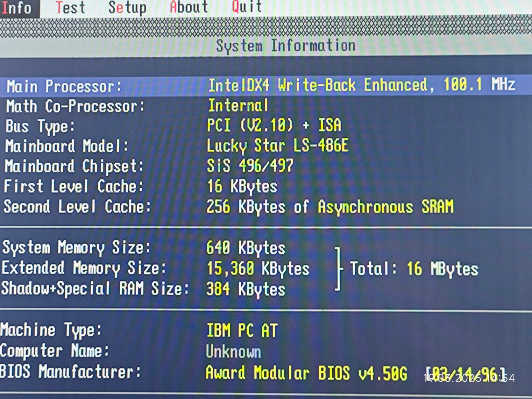This screenshot has width=532, height=399.
Task: Click the Unknown computer name value
Action: tap(234, 352)
